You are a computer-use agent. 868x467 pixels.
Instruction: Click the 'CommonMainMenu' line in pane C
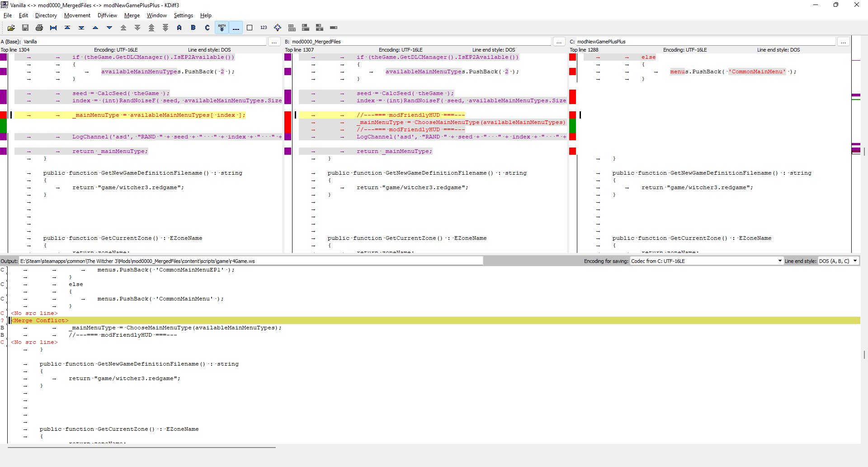733,71
